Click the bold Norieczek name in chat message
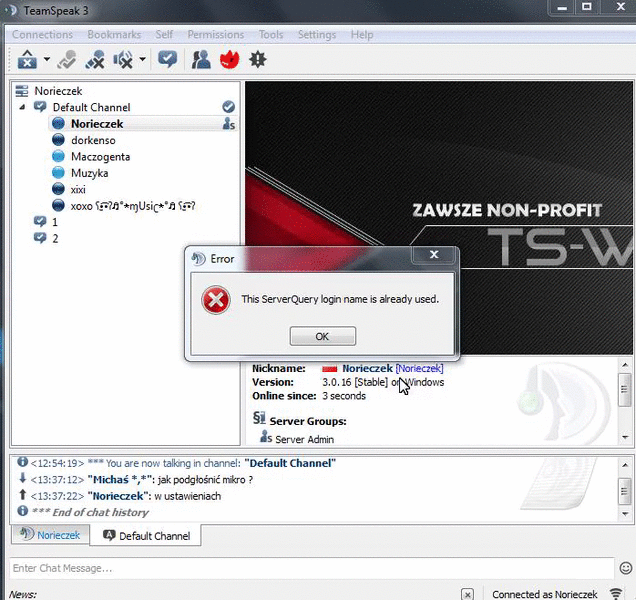Image resolution: width=636 pixels, height=600 pixels. click(x=118, y=496)
